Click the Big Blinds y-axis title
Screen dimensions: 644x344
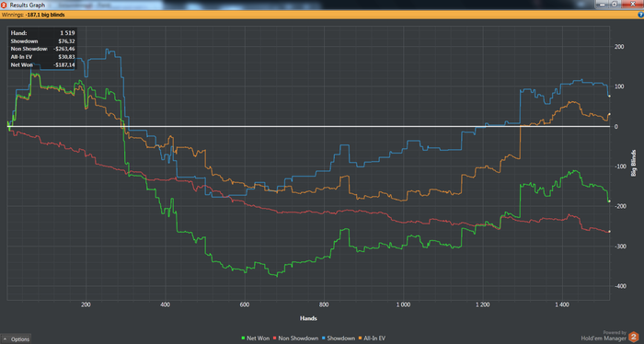tap(633, 163)
